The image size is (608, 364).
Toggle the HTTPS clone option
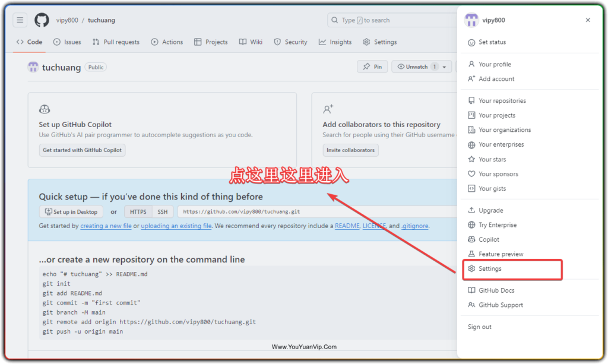point(138,211)
